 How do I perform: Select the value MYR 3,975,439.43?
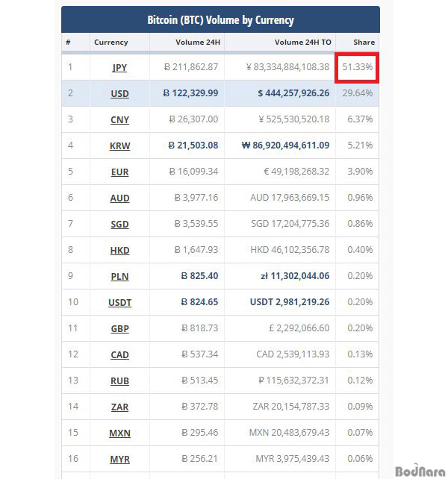coord(293,459)
